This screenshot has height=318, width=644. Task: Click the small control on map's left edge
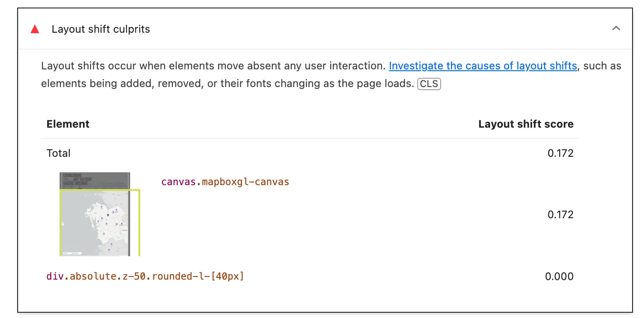(62, 224)
